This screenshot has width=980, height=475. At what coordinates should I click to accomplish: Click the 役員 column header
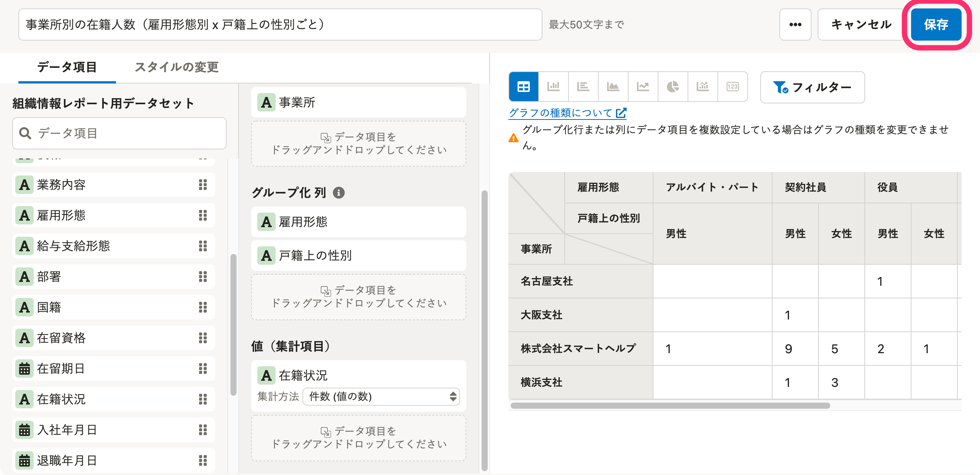click(x=911, y=187)
